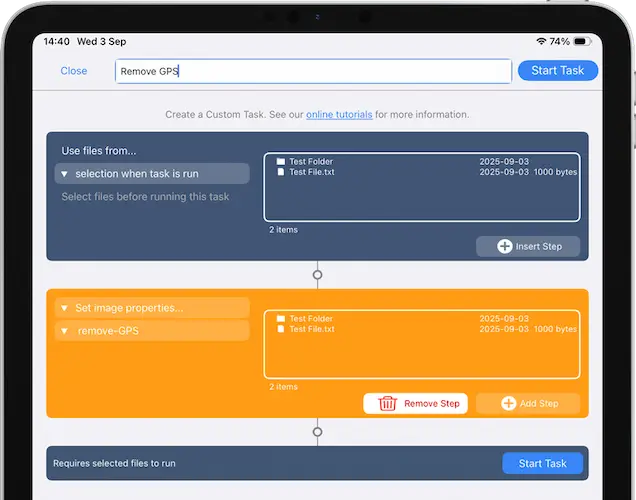
Task: Click the plus icon on Insert Step
Action: (x=505, y=246)
